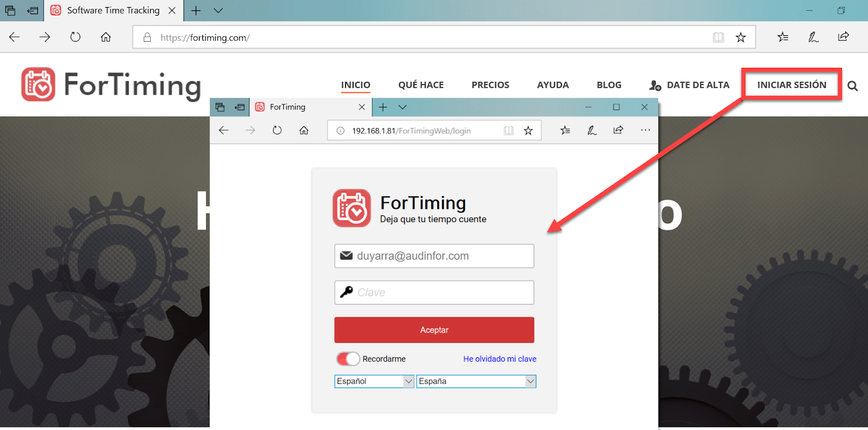Screen dimensions: 868x430
Task: Click the ForTiming site logo
Action: (111, 85)
